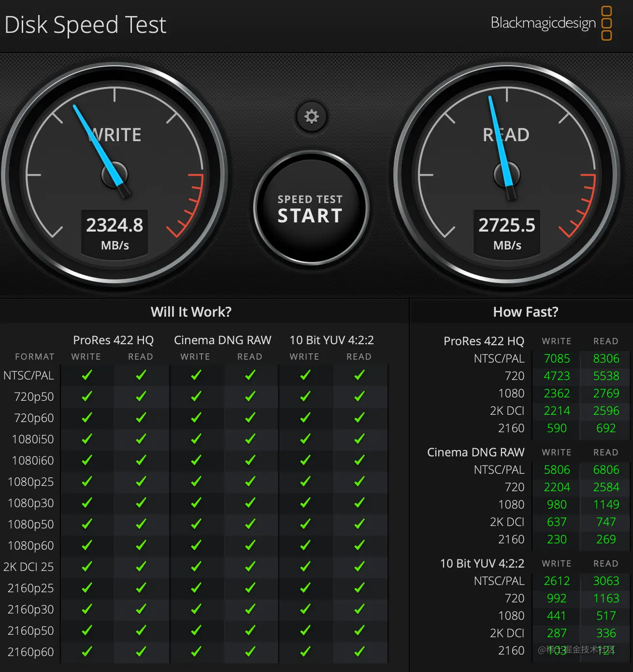Screen dimensions: 633x672
Task: Click Cinema DNG RAW write checkmark for 1080p60
Action: point(196,545)
